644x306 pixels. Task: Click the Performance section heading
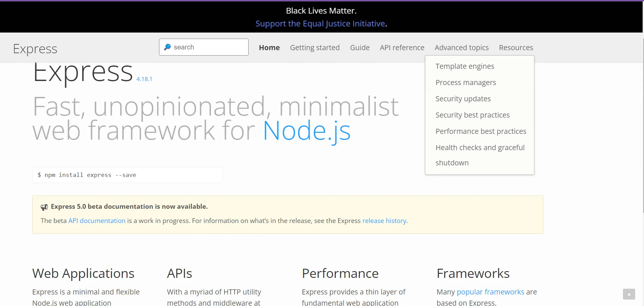(x=340, y=273)
